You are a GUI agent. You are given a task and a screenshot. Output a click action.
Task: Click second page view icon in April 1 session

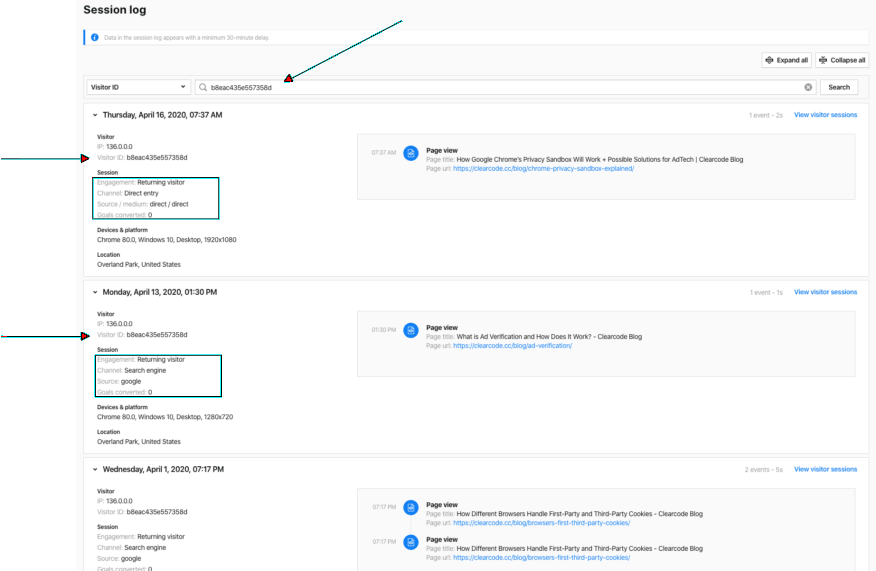pos(410,541)
